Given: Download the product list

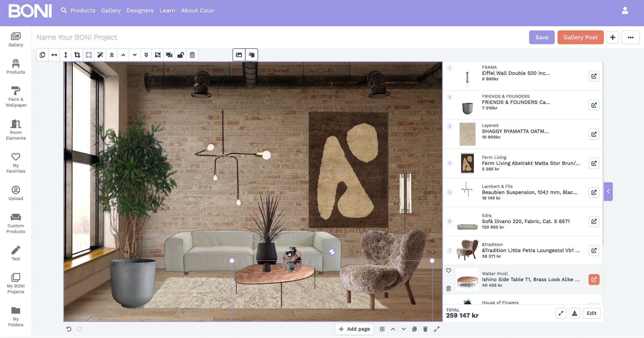Looking at the screenshot, I should (x=574, y=313).
